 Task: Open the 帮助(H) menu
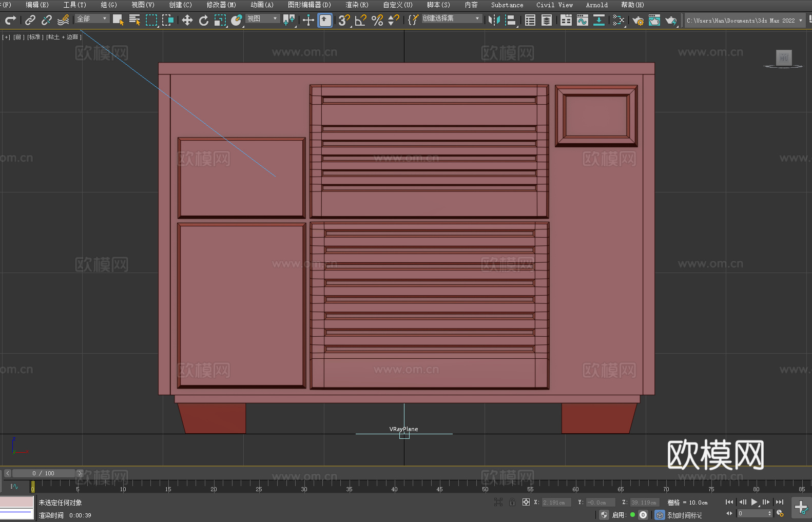tap(632, 5)
